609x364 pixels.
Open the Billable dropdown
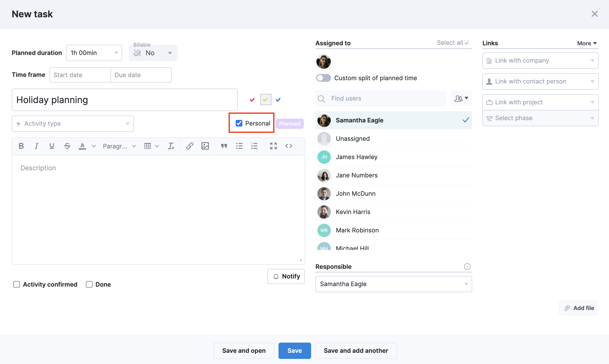pyautogui.click(x=153, y=53)
